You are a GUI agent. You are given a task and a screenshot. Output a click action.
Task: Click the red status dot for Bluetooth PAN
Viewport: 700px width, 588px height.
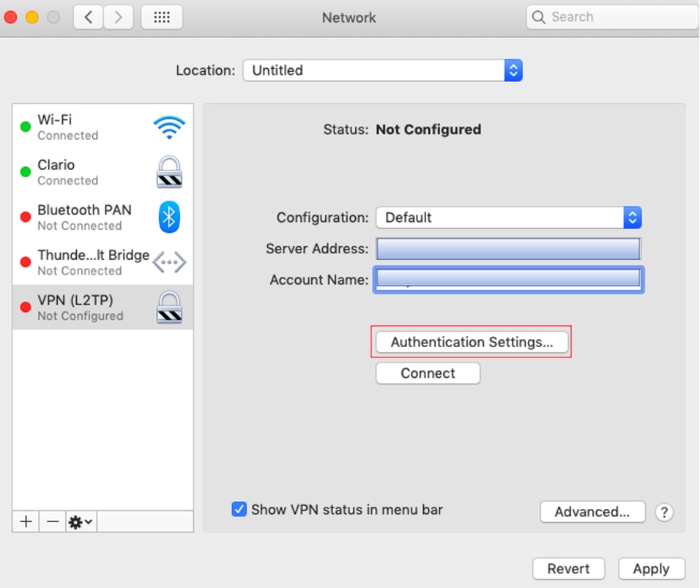coord(26,217)
